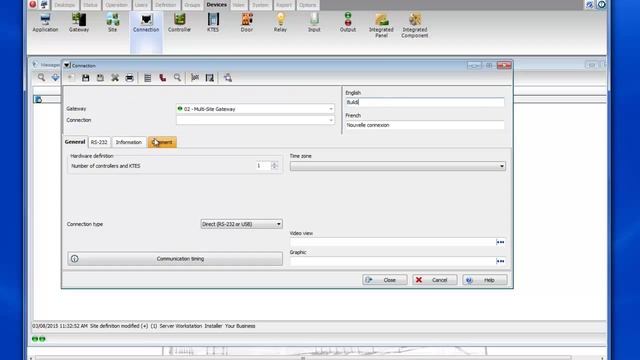Click the Print icon in Connection toolbar
The width and height of the screenshot is (640, 360).
click(x=129, y=78)
